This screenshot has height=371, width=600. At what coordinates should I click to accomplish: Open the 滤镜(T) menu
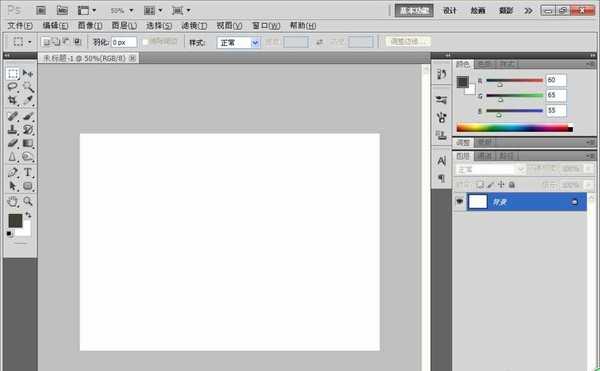coord(194,26)
